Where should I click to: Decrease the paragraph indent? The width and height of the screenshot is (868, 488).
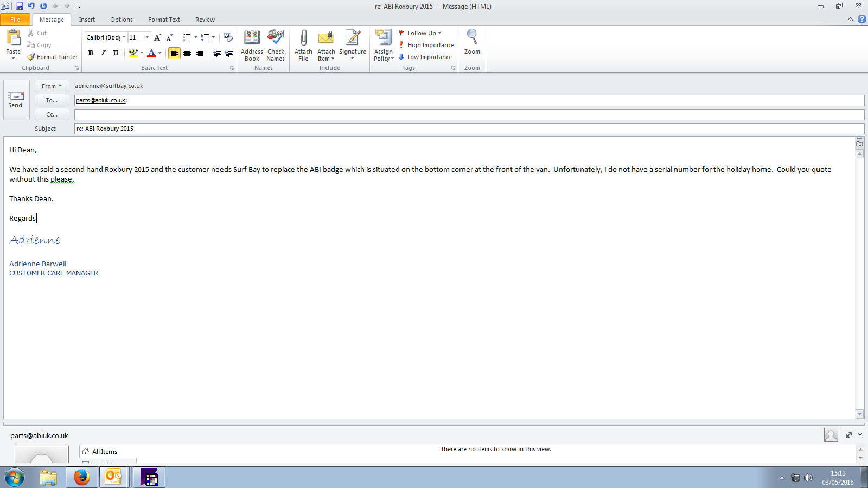(217, 53)
